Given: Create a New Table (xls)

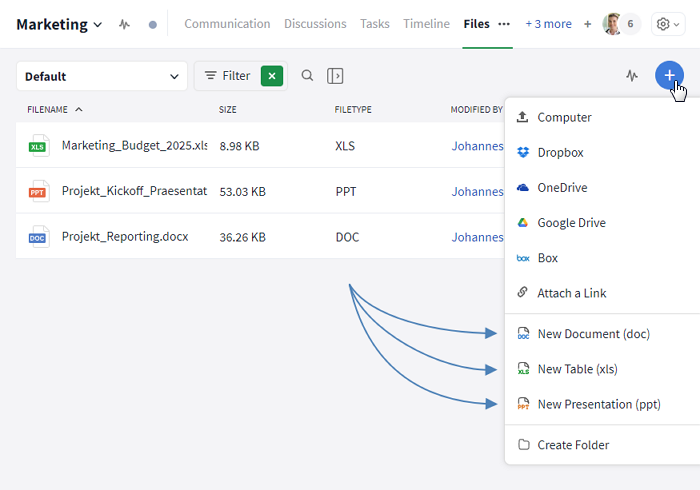Looking at the screenshot, I should 602,369.
